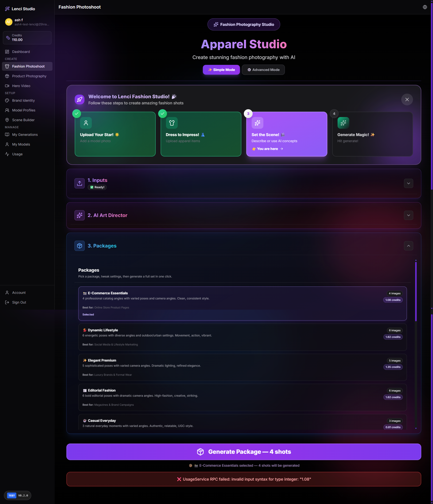The height and width of the screenshot is (504, 433).
Task: Click the upload icon beside Inputs
Action: click(x=80, y=183)
